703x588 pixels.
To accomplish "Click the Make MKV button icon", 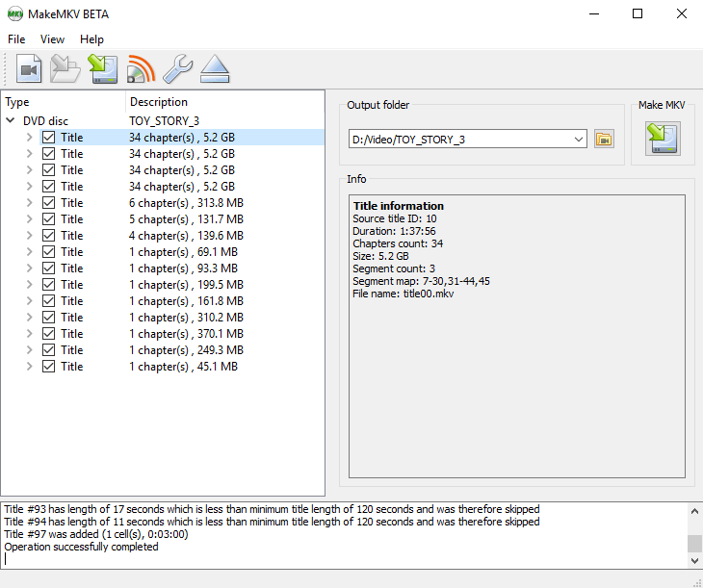I will (x=663, y=139).
